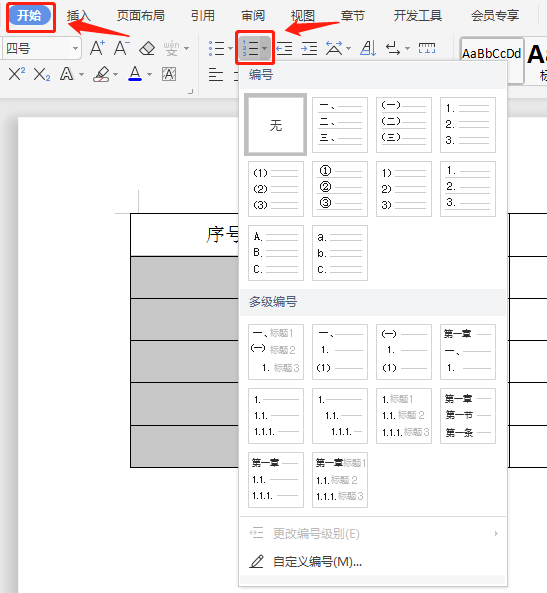Screen dimensions: 547x593
Task: Switch to the 插入 tab
Action: coord(79,16)
